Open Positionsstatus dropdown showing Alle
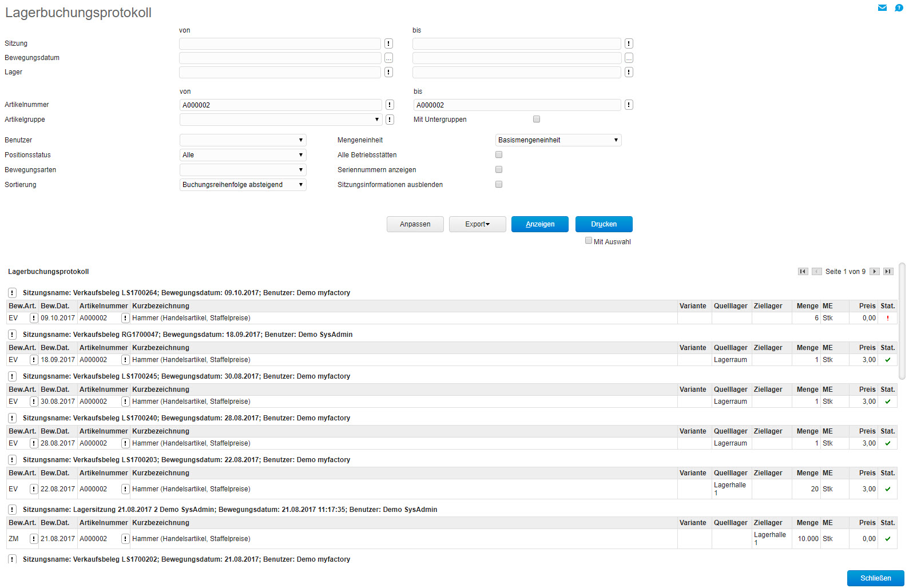Screen dimensions: 909x588 click(x=243, y=155)
